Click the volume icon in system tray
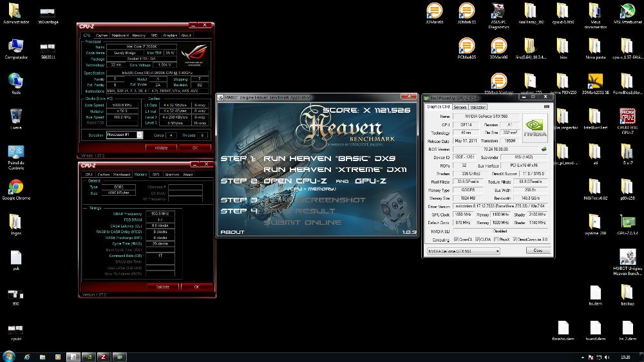This screenshot has height=362, width=644. [x=607, y=357]
